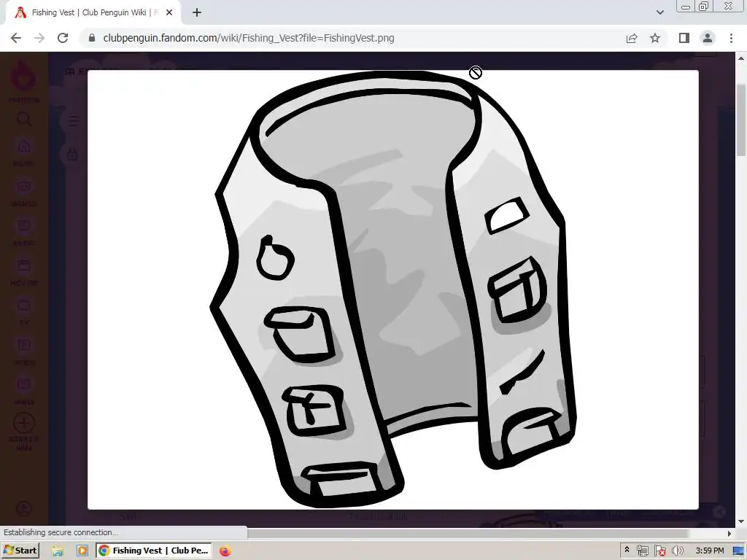This screenshot has height=560, width=747.
Task: Share this page from address bar
Action: pyautogui.click(x=632, y=38)
